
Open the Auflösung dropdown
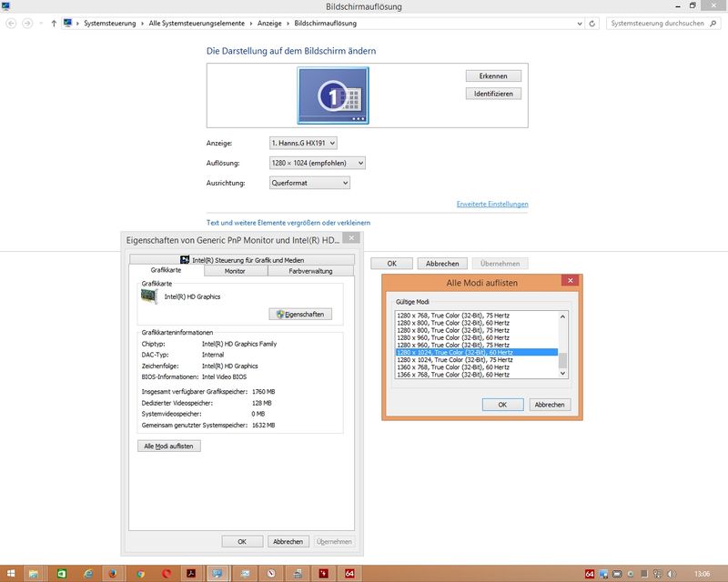[x=317, y=163]
